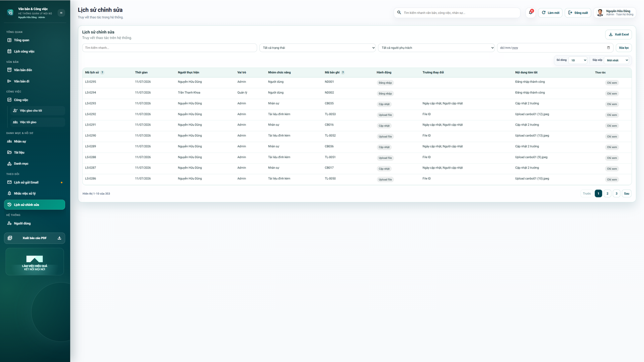Click Chi xem for row LS-0290
The height and width of the screenshot is (362, 644).
(x=612, y=137)
